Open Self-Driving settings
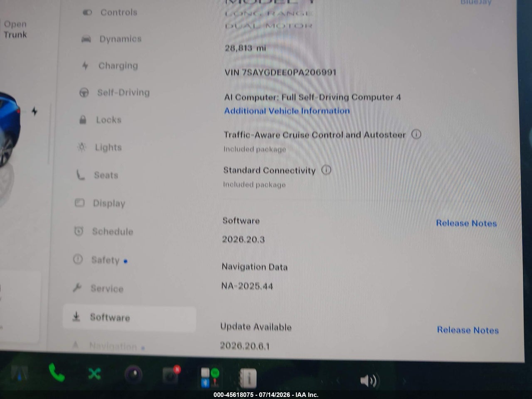This screenshot has width=532, height=399. pos(114,93)
